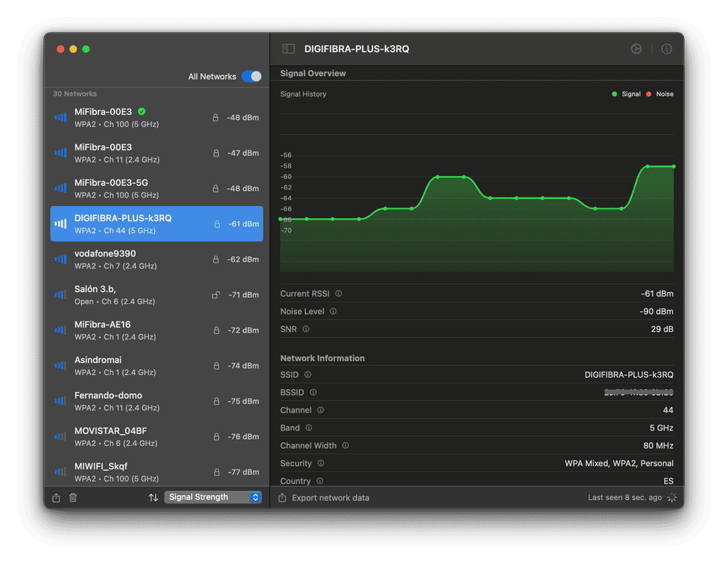Open the info icon in title bar
This screenshot has width=728, height=564.
point(666,49)
